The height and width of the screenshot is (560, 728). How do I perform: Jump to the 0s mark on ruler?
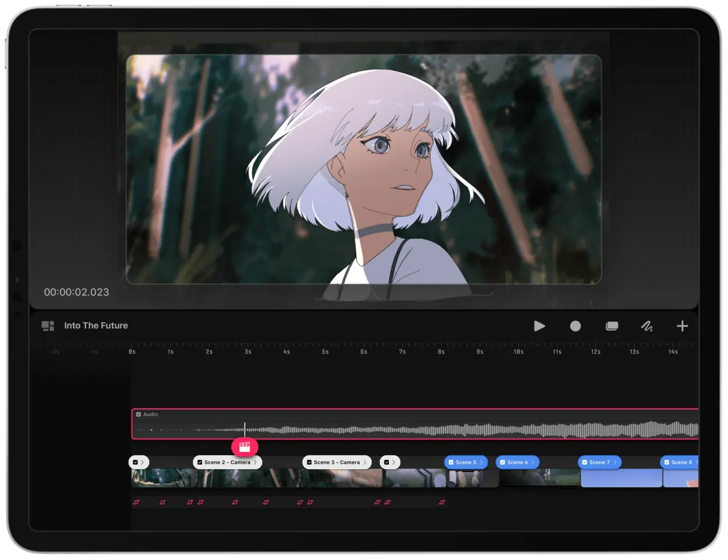(x=132, y=352)
